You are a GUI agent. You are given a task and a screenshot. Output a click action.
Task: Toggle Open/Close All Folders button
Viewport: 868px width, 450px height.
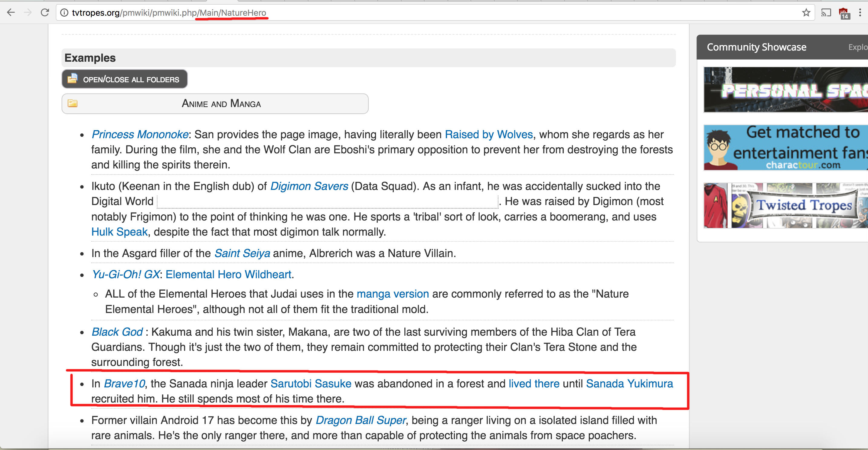tap(125, 79)
